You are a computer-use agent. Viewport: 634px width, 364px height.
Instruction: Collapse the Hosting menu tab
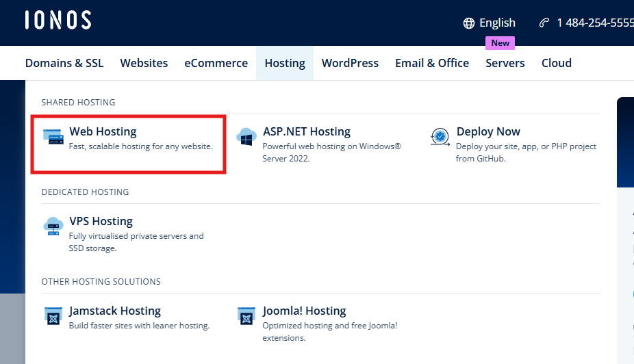(285, 63)
